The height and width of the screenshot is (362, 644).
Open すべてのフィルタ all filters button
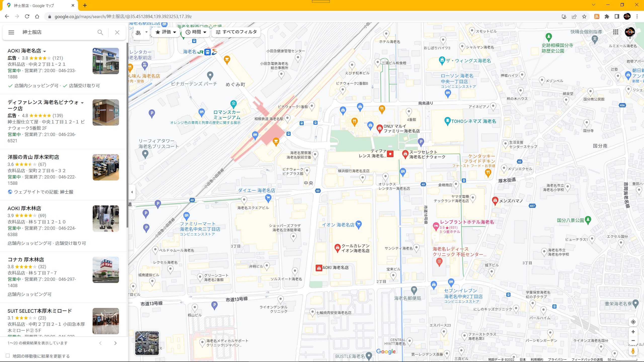(x=236, y=32)
